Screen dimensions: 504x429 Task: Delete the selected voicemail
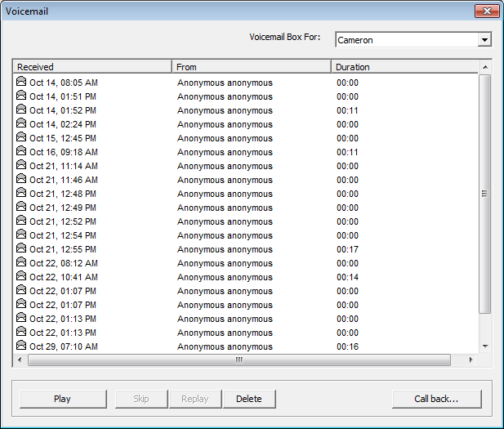click(x=249, y=399)
